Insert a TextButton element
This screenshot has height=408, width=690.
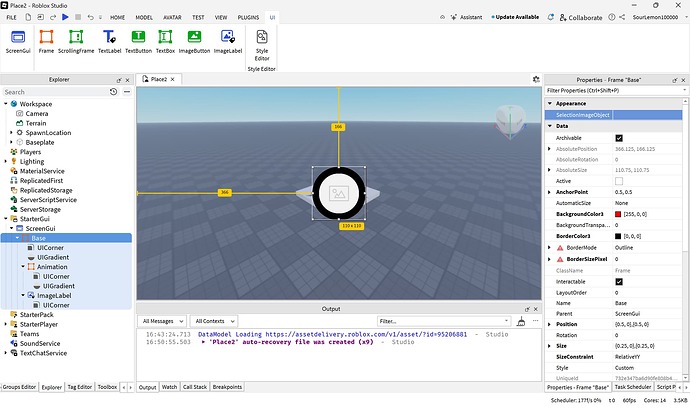[x=138, y=42]
